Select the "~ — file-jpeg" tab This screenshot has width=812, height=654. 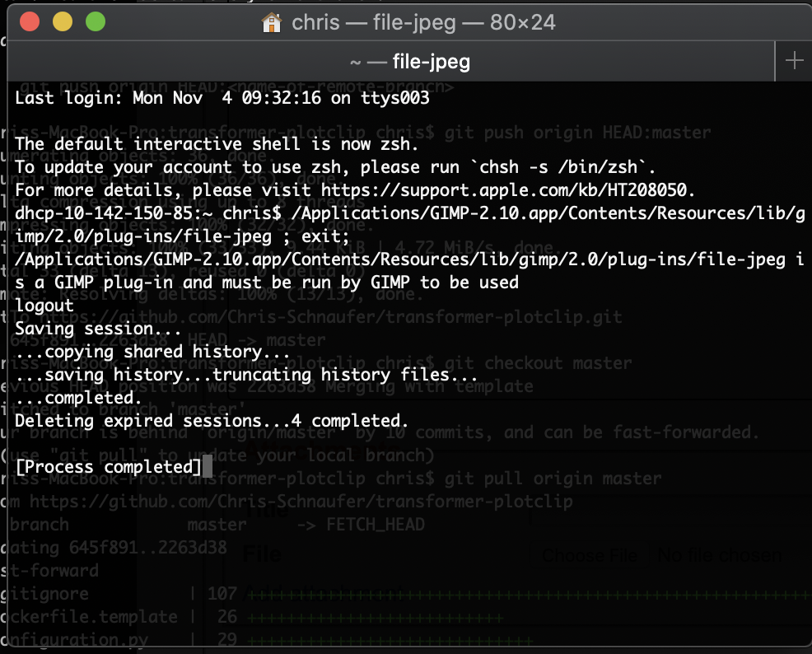391,62
